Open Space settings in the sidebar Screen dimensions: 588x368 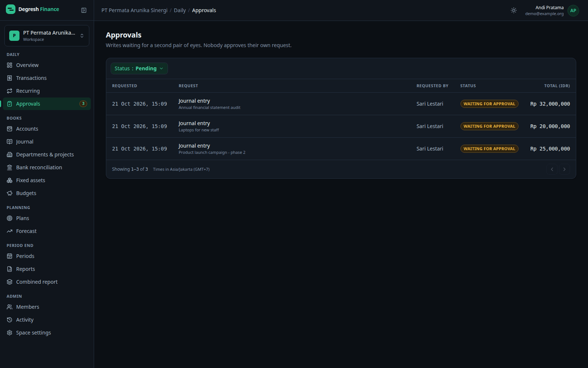point(47,333)
